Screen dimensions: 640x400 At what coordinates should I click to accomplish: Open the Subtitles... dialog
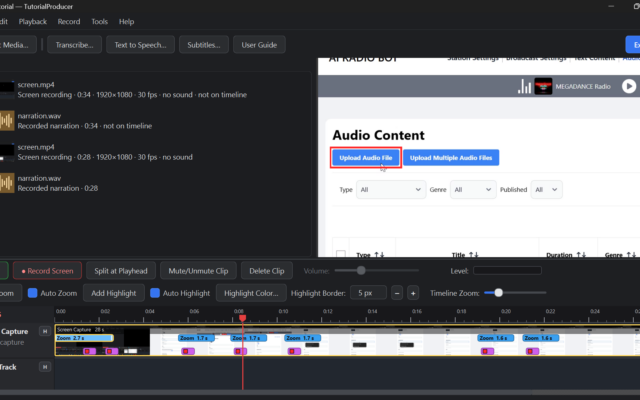click(x=204, y=44)
